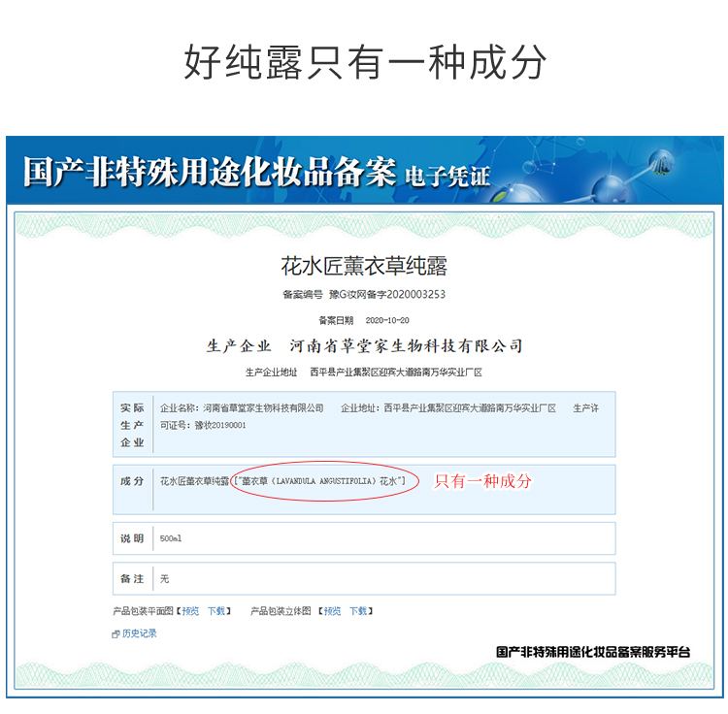The width and height of the screenshot is (728, 714).
Task: Click the 备案编号 registration number
Action: click(364, 295)
